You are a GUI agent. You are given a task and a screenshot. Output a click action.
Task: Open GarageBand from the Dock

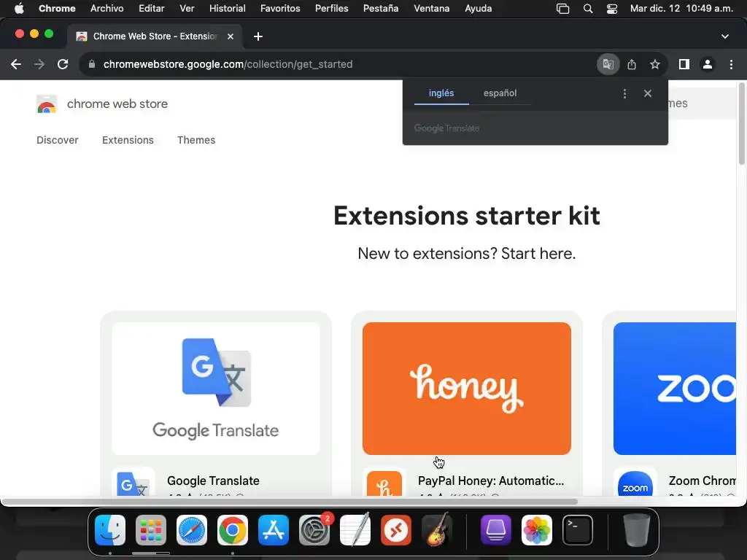coord(437,530)
